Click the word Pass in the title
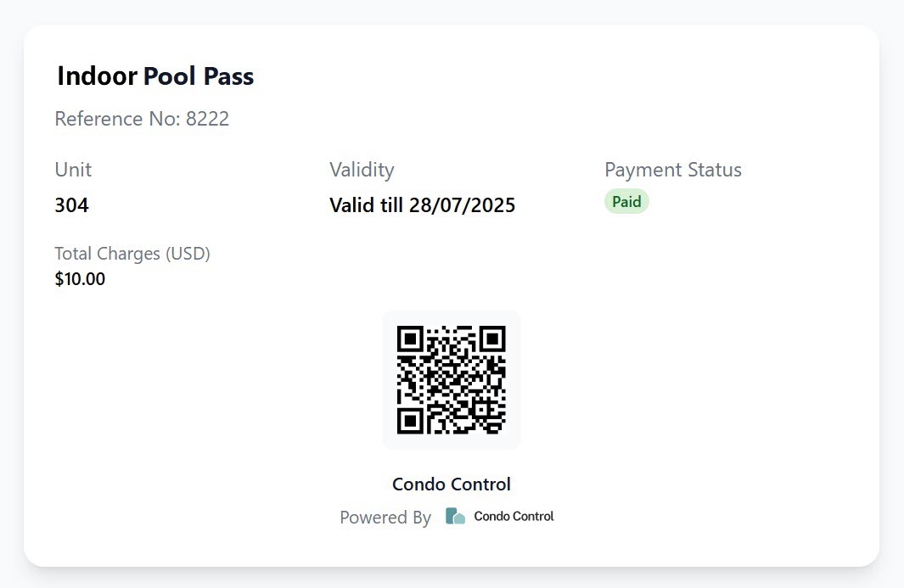The height and width of the screenshot is (588, 904). [229, 76]
